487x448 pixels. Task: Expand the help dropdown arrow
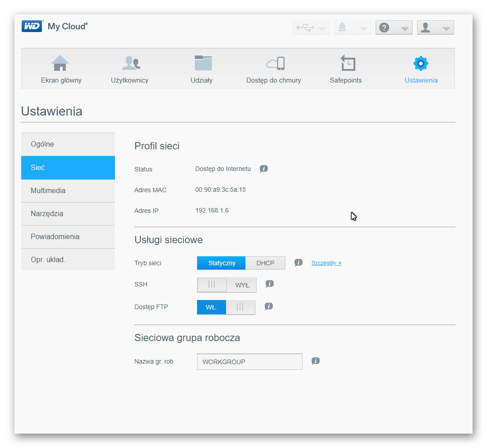(404, 29)
